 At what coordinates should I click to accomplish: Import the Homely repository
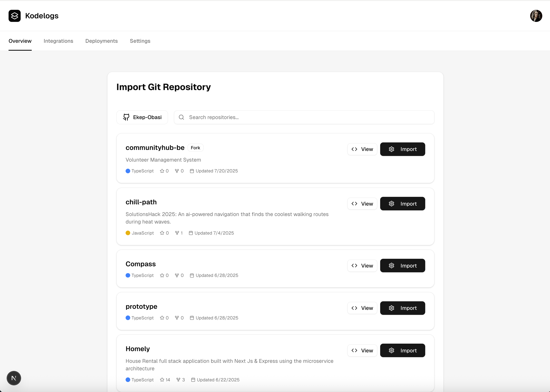[402, 351]
